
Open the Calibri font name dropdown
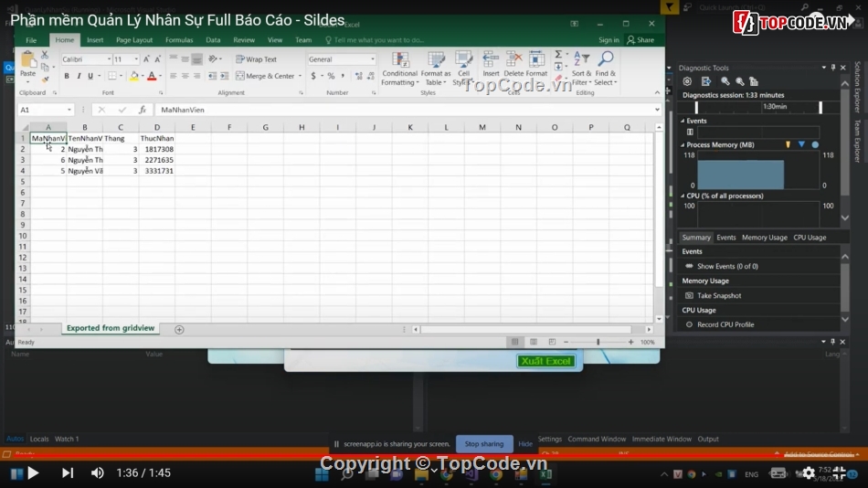point(109,59)
